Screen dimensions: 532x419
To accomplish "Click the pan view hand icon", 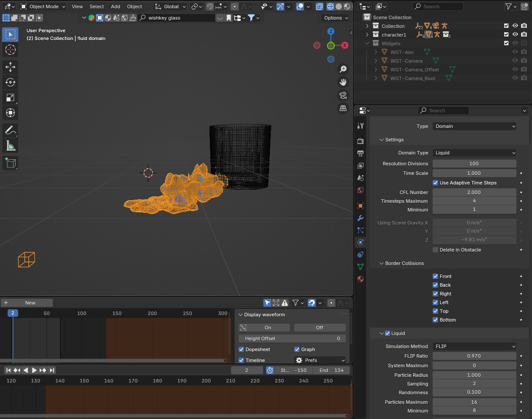I will pyautogui.click(x=343, y=82).
